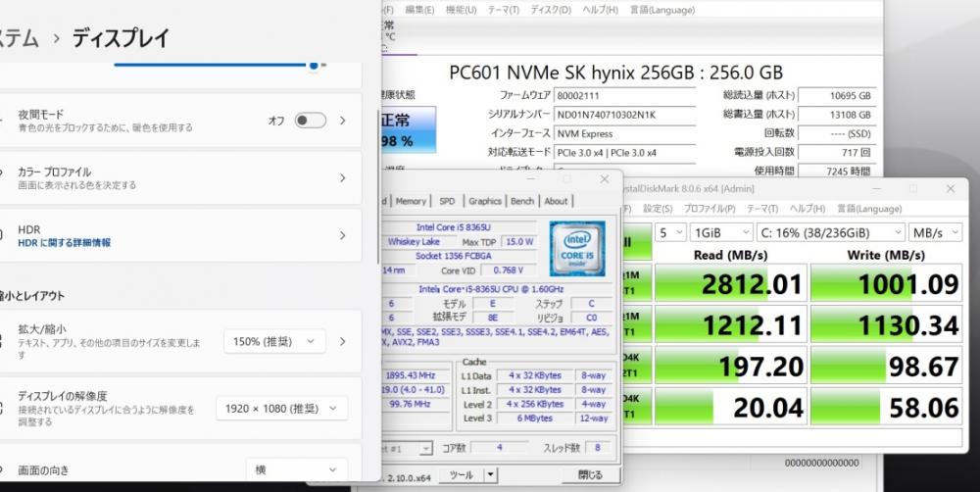Close the CPU-Z window
This screenshot has width=980, height=492.
coord(605,179)
